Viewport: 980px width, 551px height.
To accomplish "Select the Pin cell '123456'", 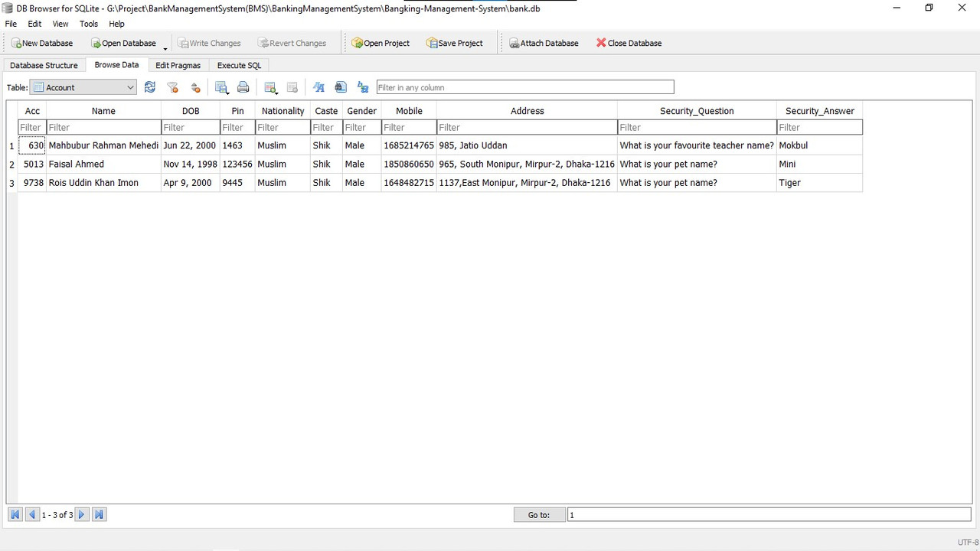I will [x=237, y=164].
